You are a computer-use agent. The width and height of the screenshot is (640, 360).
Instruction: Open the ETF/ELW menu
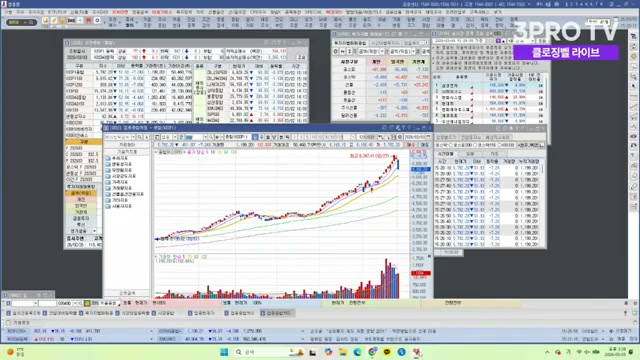click(x=57, y=12)
